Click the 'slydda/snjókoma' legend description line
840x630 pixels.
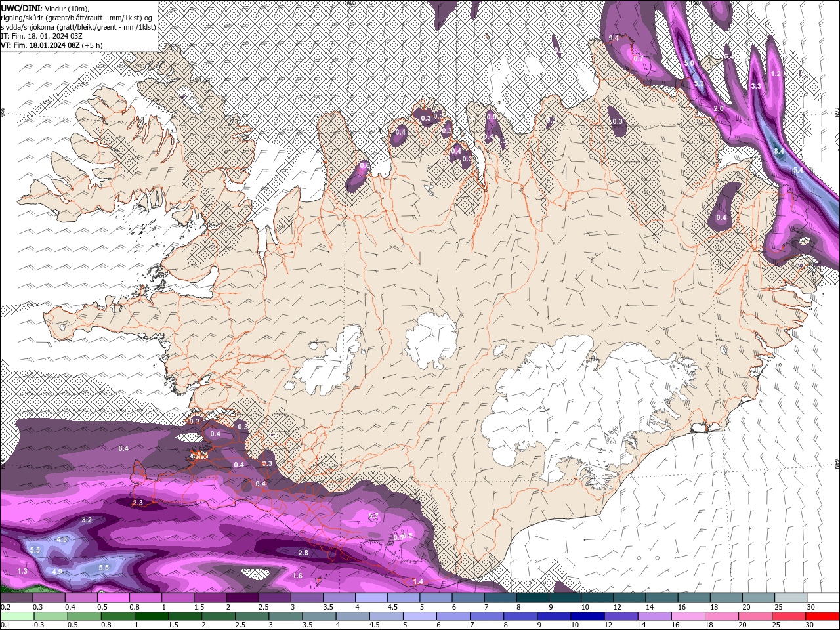point(77,27)
